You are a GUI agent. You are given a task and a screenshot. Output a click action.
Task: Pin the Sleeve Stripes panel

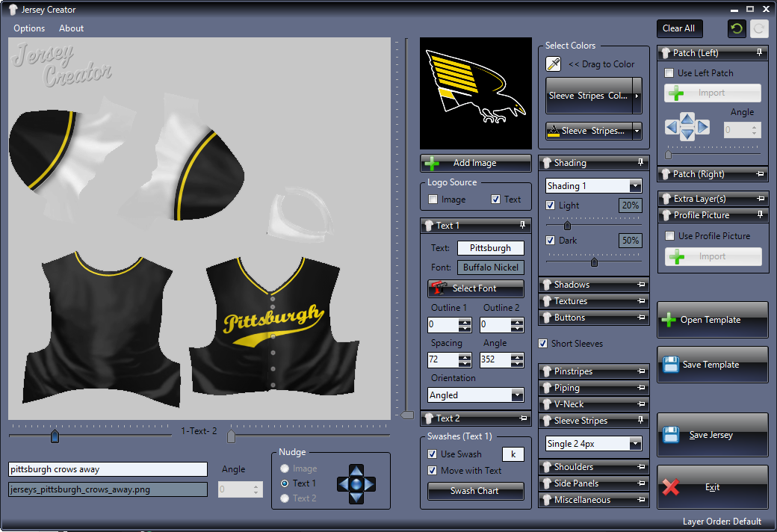click(x=640, y=420)
